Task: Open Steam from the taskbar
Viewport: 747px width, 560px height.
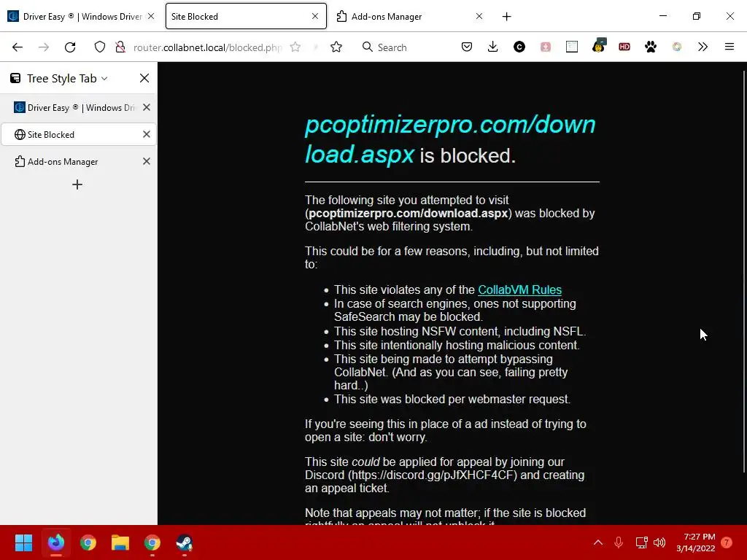Action: [185, 542]
